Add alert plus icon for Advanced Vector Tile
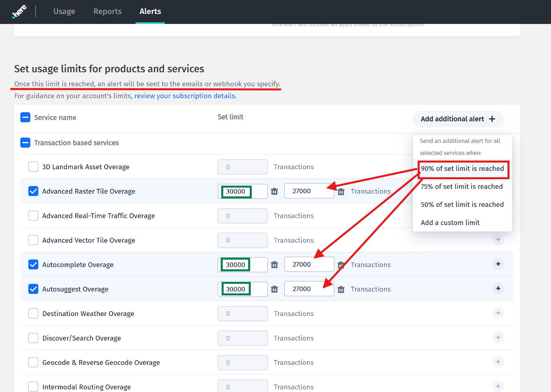 pyautogui.click(x=498, y=240)
